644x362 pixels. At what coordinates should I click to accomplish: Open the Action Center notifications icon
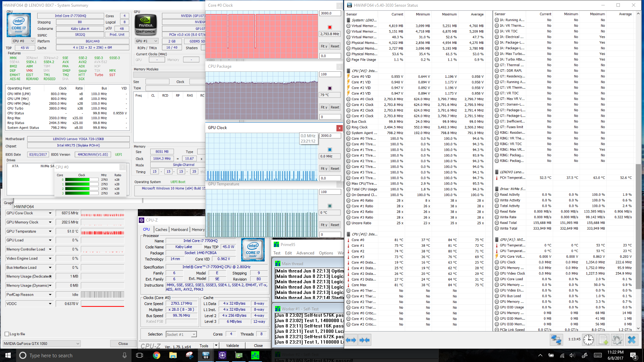click(x=634, y=355)
